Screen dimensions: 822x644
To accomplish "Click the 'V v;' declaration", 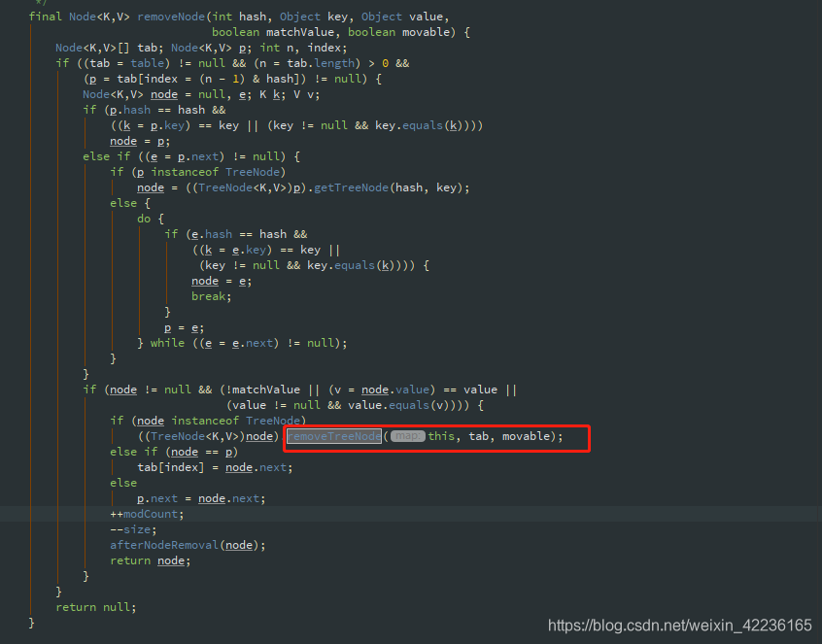I will (x=307, y=94).
